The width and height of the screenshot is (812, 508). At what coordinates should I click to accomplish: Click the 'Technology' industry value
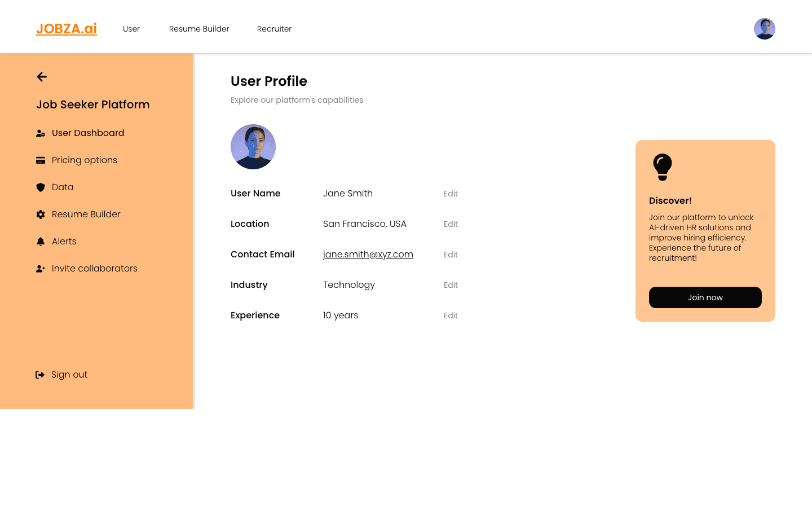pos(349,285)
